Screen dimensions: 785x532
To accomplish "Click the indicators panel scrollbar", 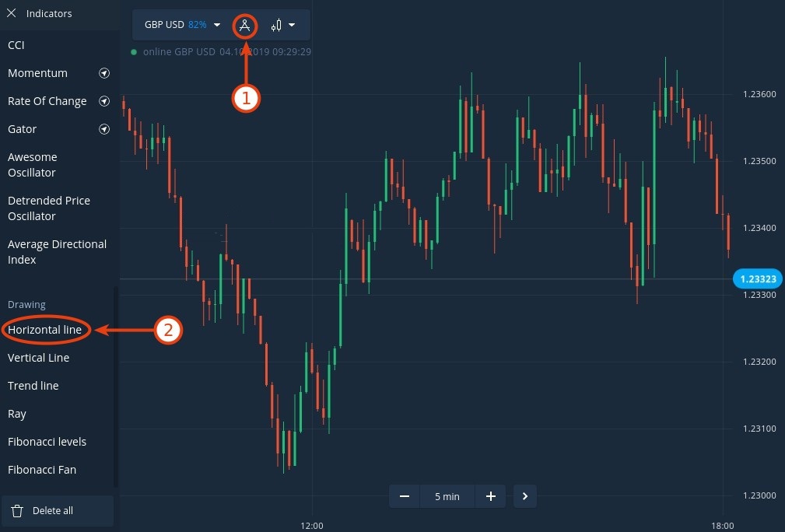I will click(116, 387).
